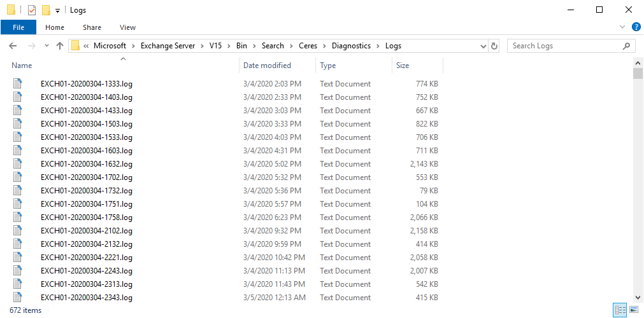Select file name EXCH01-20200304-2313.log
Image resolution: width=644 pixels, height=318 pixels.
coord(87,284)
